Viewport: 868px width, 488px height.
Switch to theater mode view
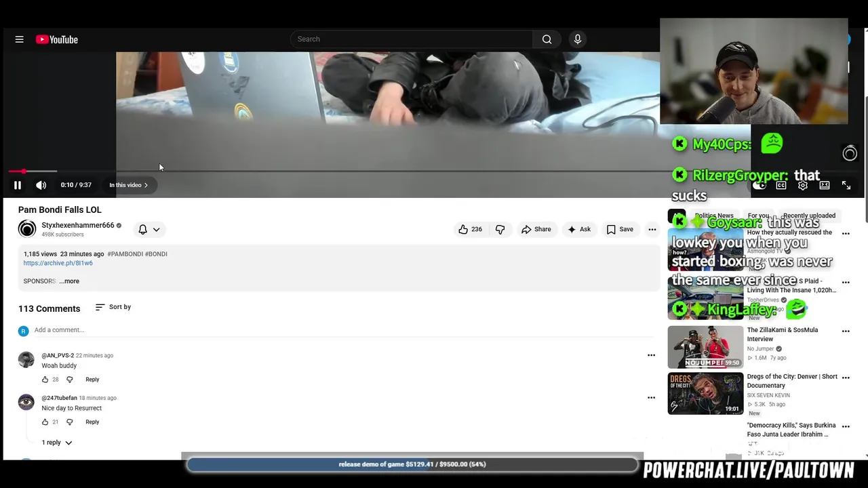click(825, 185)
